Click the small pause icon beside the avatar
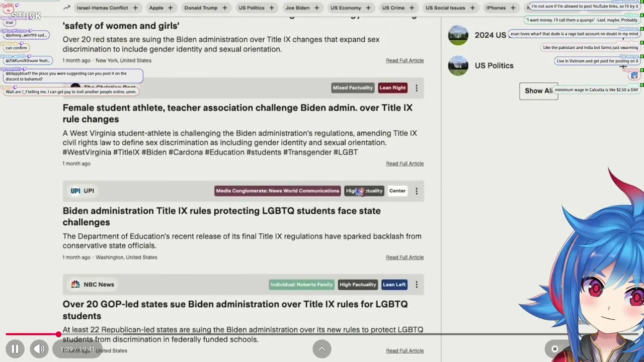644x362 pixels. [554, 349]
